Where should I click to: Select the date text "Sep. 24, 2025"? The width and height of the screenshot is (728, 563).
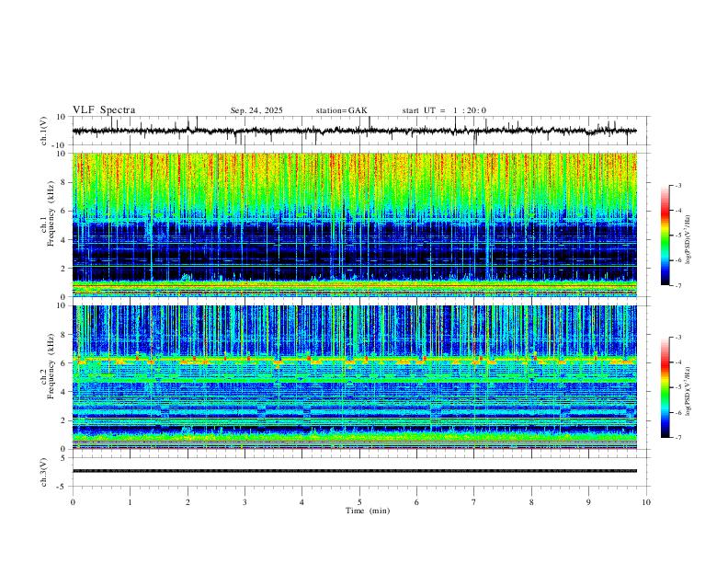tap(256, 110)
